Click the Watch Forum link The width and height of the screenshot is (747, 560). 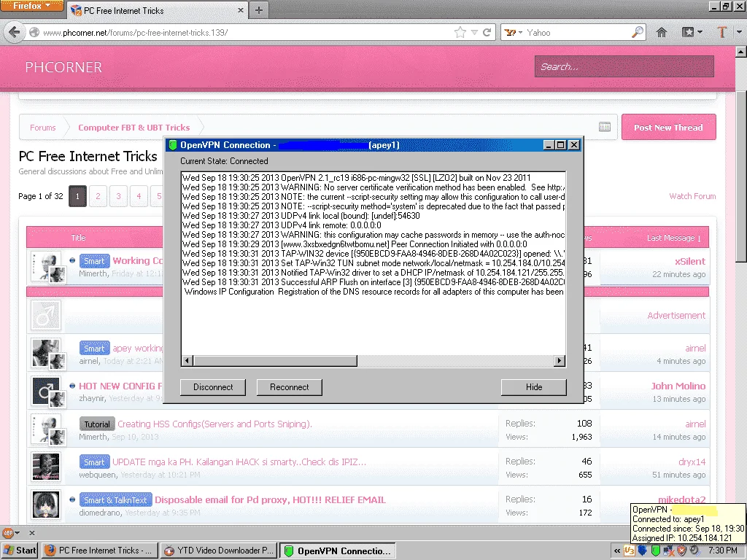692,196
